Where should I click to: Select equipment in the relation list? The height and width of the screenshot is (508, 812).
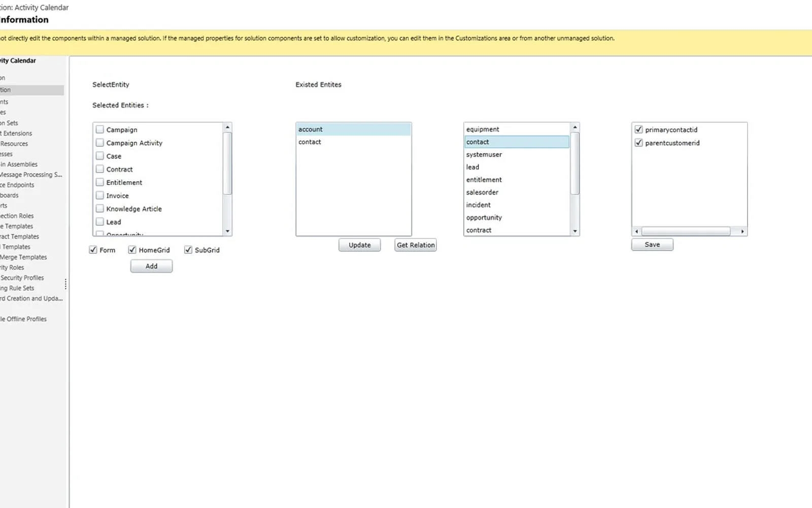tap(517, 129)
